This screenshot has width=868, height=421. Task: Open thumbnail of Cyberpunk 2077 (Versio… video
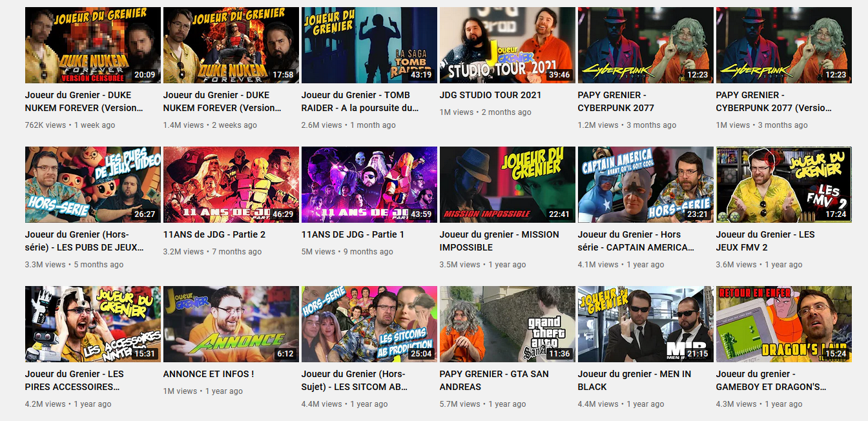(784, 45)
